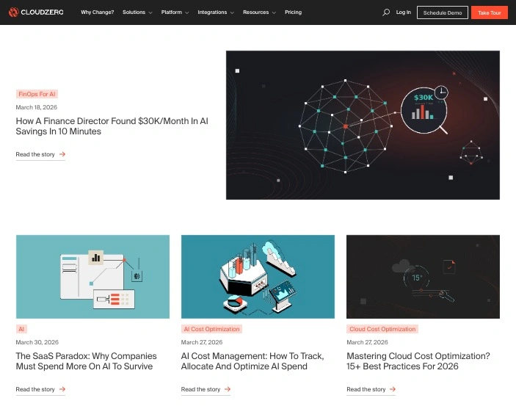This screenshot has height=420, width=516.
Task: Expand the Solutions dropdown menu
Action: click(137, 12)
